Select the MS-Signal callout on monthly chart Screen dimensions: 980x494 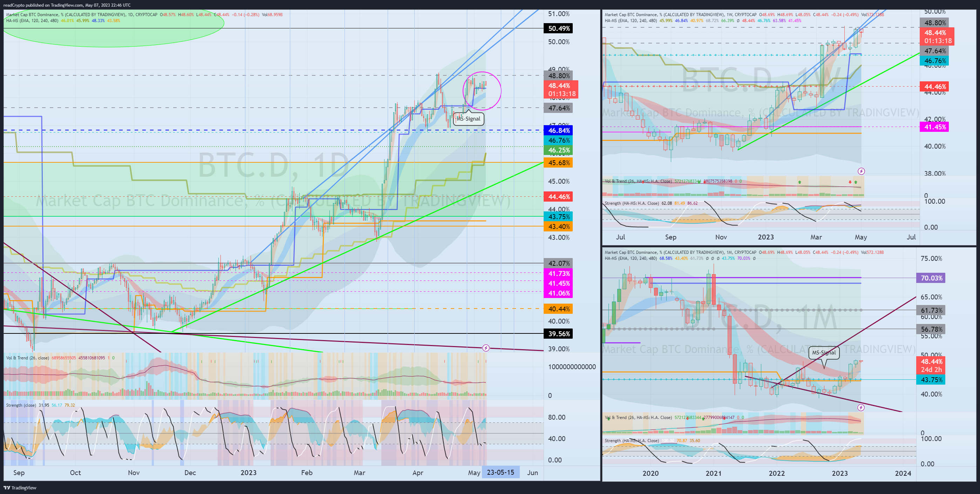pos(824,352)
